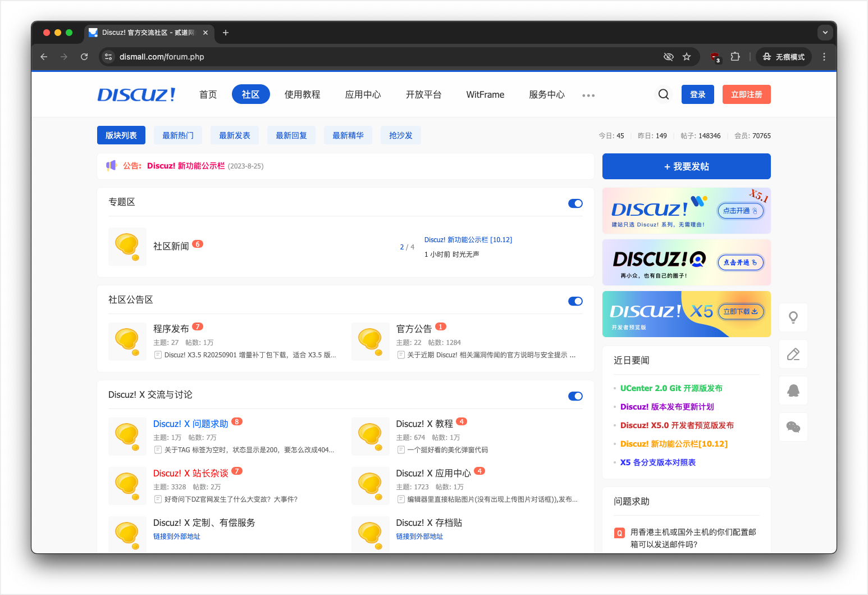Reload the page
This screenshot has width=868, height=595.
[84, 57]
